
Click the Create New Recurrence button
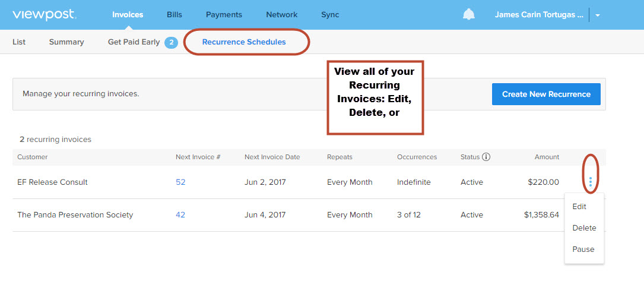tap(546, 94)
